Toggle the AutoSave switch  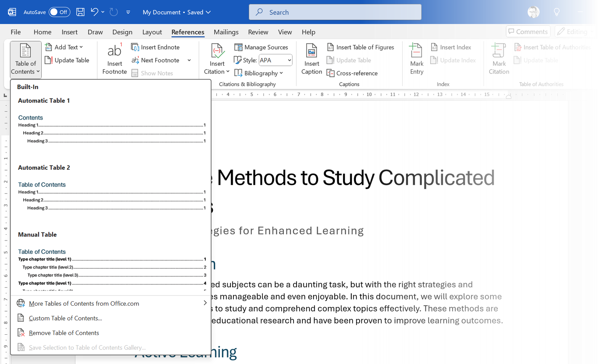pyautogui.click(x=59, y=12)
